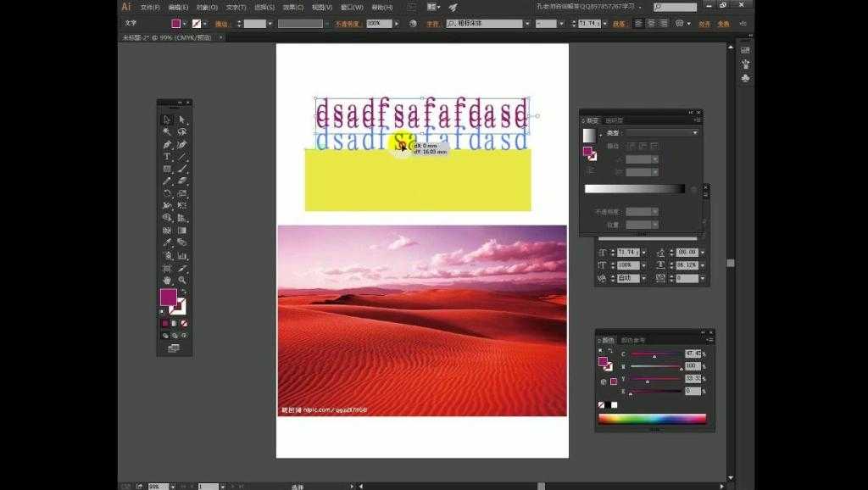The image size is (868, 490).
Task: Pick a color from the spectrum bar
Action: (x=652, y=418)
